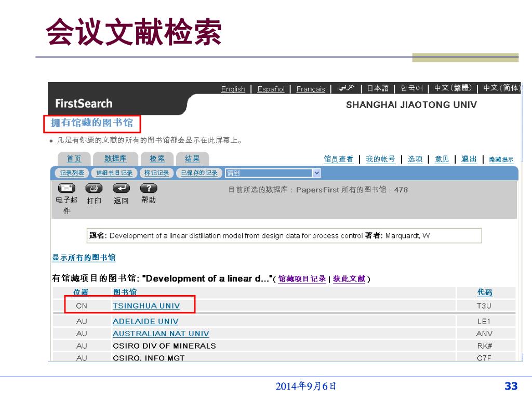This screenshot has height=399, width=532.
Task: Click 显示所有的图书馆 show all libraries
Action: click(84, 258)
